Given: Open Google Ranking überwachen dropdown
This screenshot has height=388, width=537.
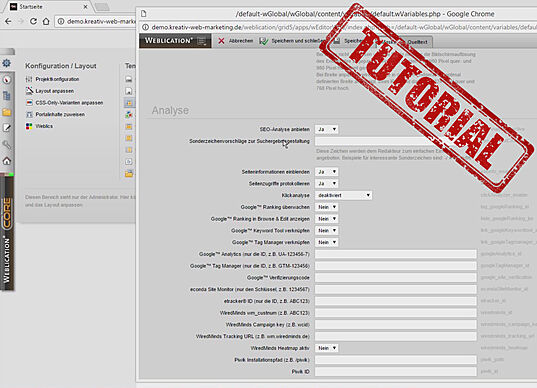Looking at the screenshot, I should tap(326, 207).
